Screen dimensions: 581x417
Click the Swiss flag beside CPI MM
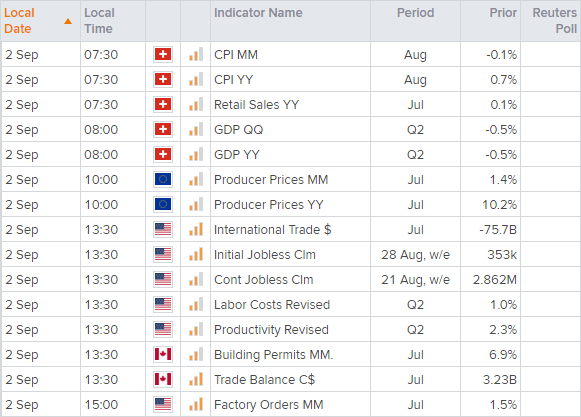[163, 54]
